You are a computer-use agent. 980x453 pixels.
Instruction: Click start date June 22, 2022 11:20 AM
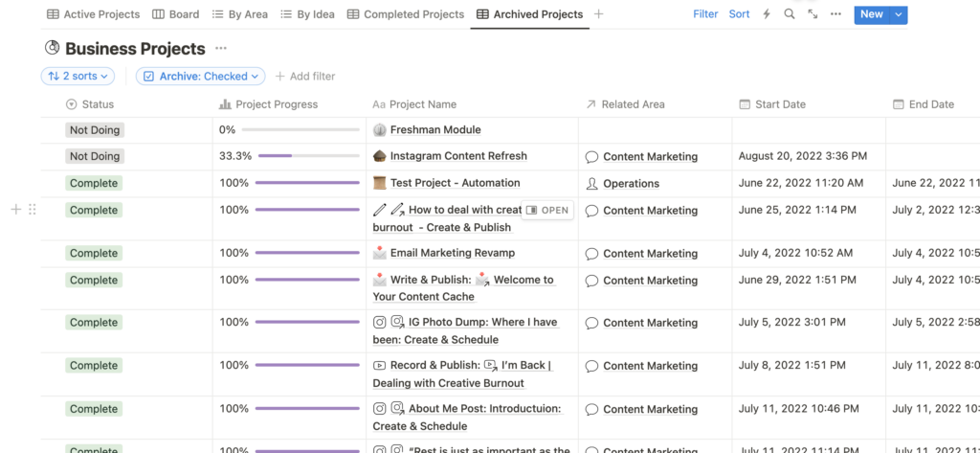point(801,183)
